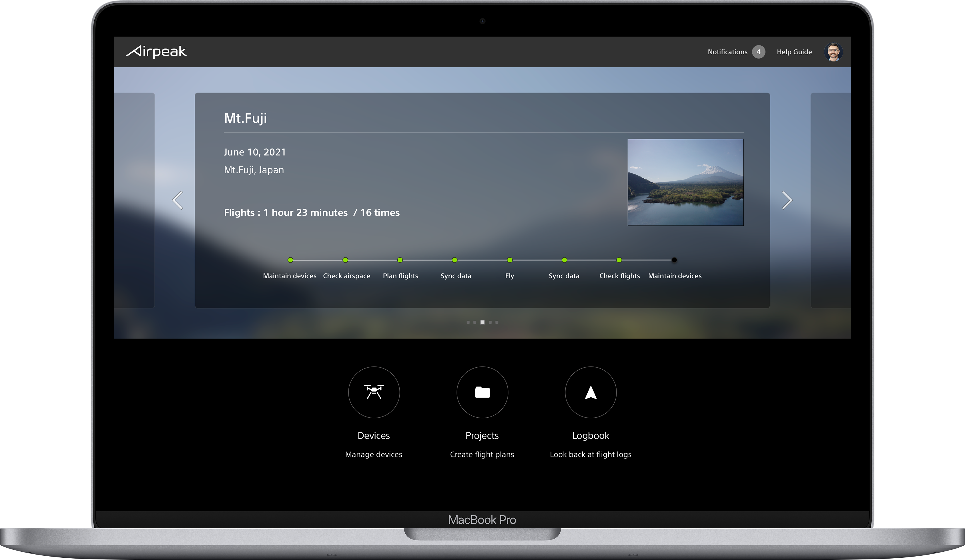Image resolution: width=965 pixels, height=560 pixels.
Task: Select the next project card at right edge
Action: 831,200
